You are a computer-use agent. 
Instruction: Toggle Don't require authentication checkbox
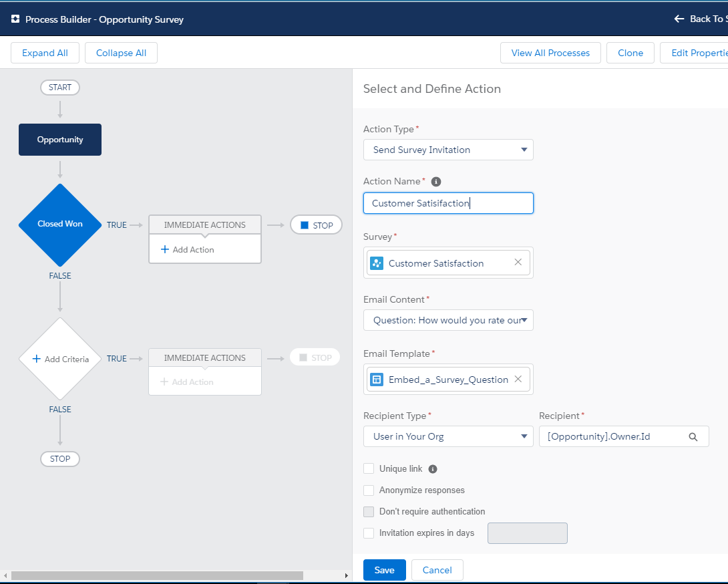[x=369, y=512]
